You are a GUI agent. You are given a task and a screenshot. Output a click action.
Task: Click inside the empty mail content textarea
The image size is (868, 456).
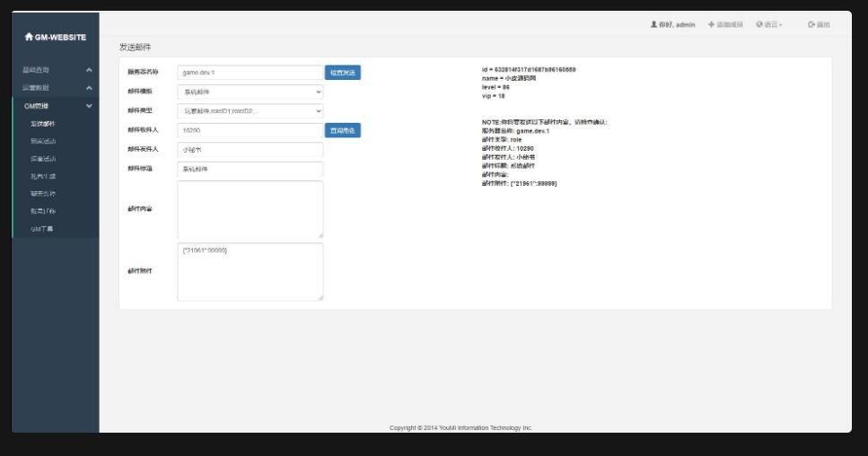250,209
